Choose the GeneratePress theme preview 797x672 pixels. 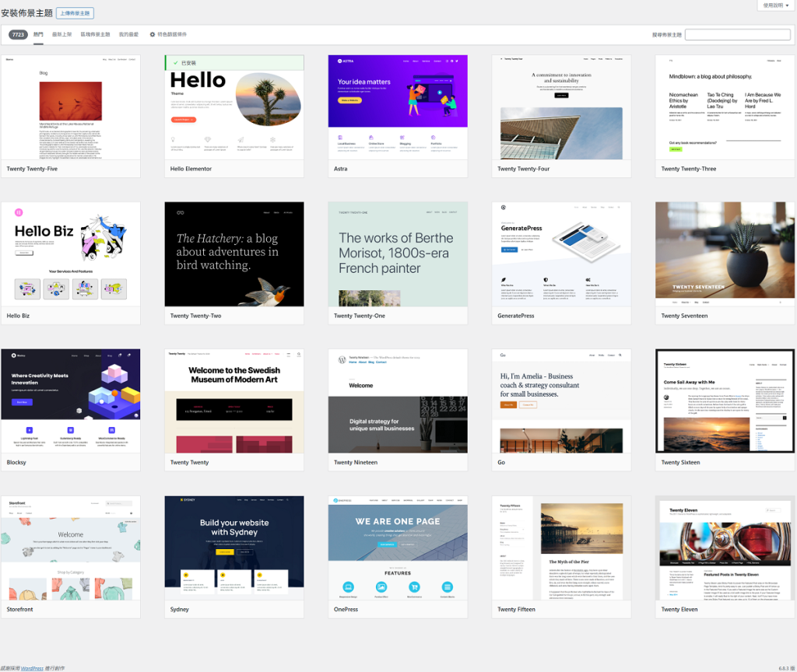(x=561, y=254)
